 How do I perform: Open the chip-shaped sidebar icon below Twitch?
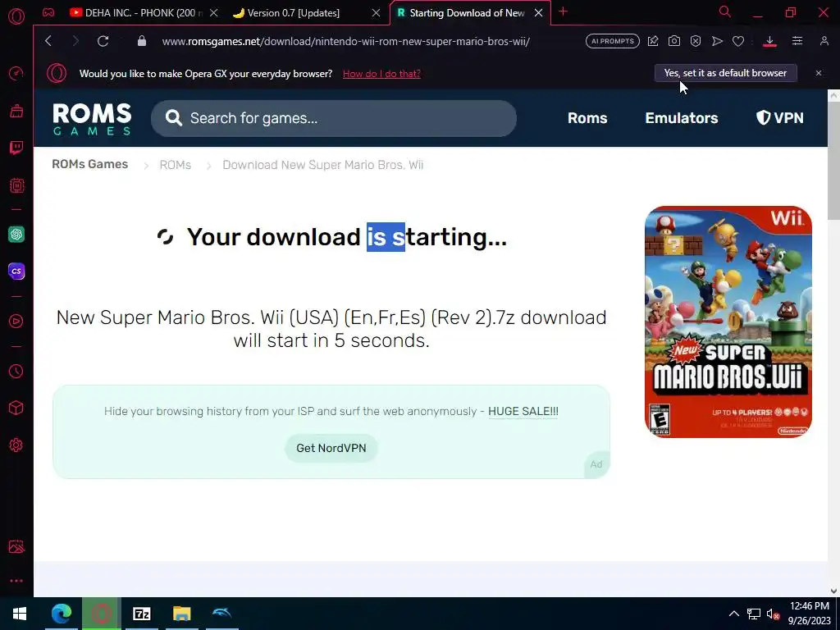pyautogui.click(x=16, y=185)
